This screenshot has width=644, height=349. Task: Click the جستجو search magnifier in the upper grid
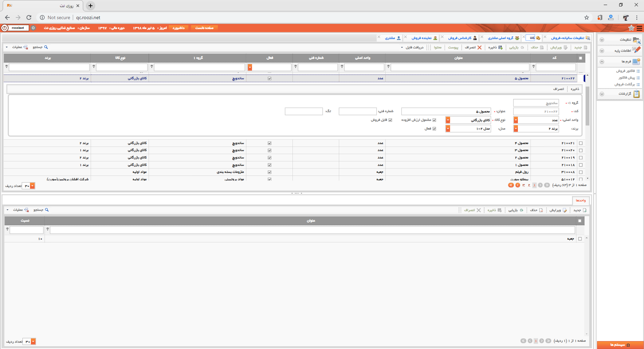(x=46, y=47)
